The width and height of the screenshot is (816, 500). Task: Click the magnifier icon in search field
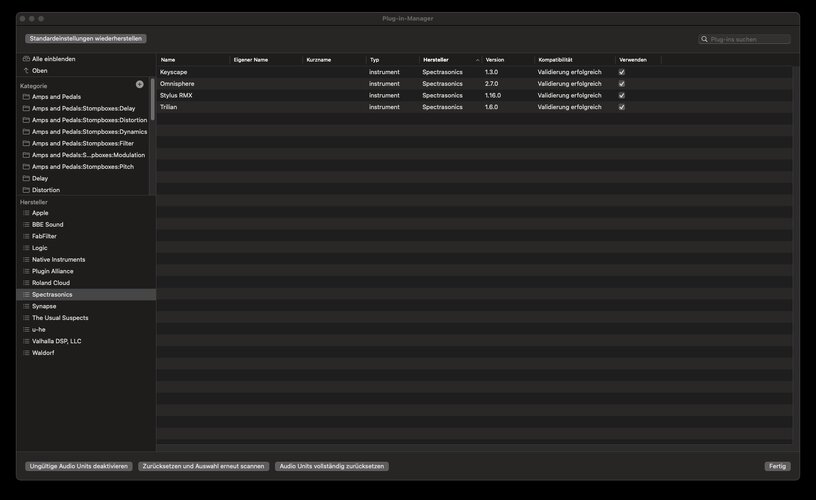[704, 39]
